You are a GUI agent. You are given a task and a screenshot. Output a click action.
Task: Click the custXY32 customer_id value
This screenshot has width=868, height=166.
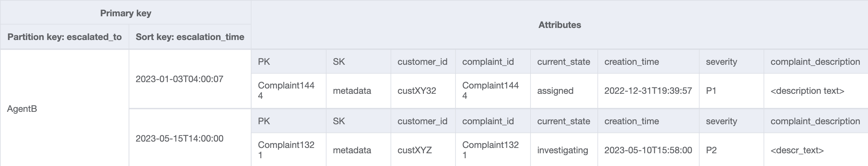coord(416,91)
